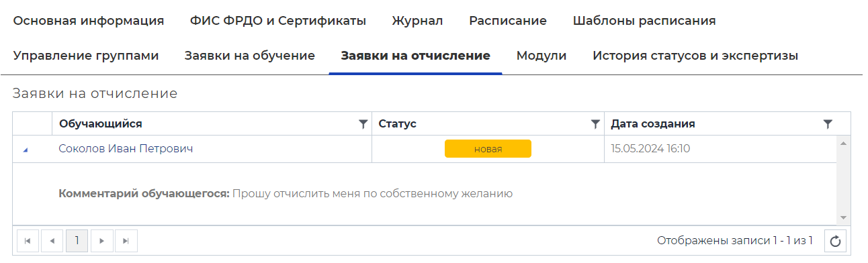Open filter for Обучающийся column

363,124
